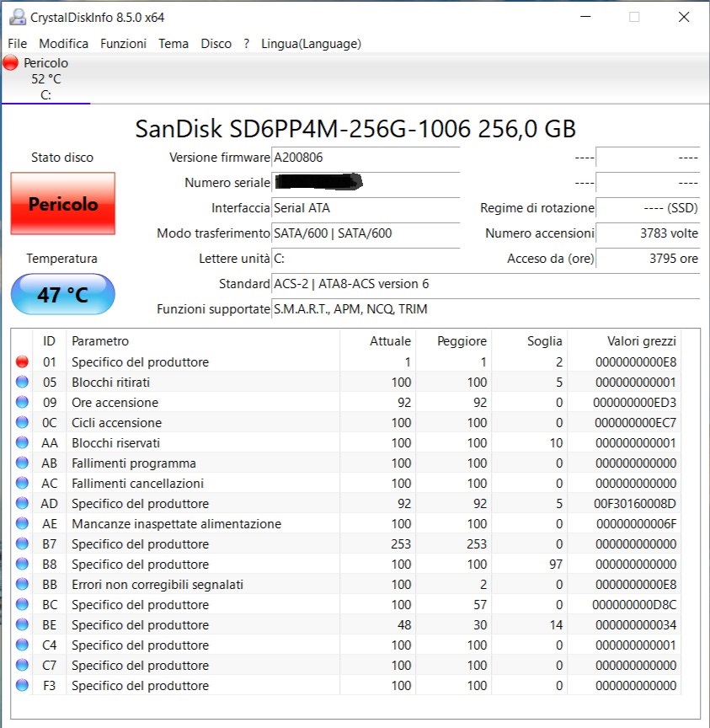Image resolution: width=710 pixels, height=728 pixels.
Task: Click the red status icon for ID 01
Action: [x=22, y=361]
